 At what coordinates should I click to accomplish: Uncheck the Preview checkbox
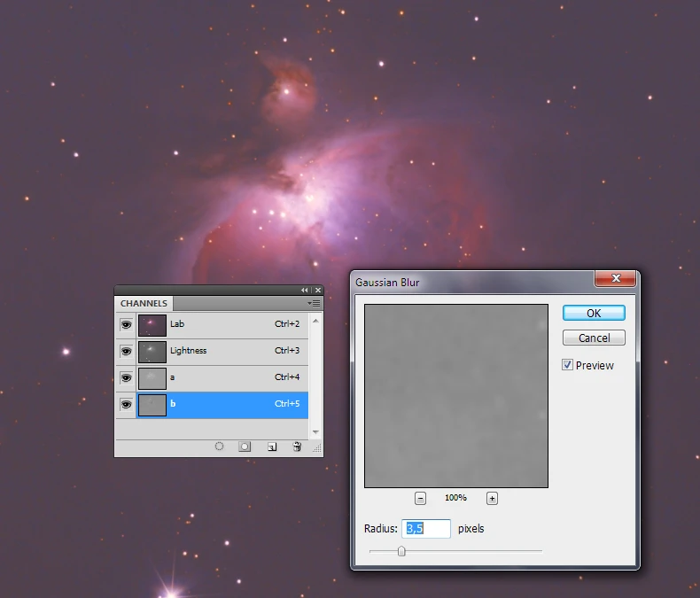(x=568, y=365)
